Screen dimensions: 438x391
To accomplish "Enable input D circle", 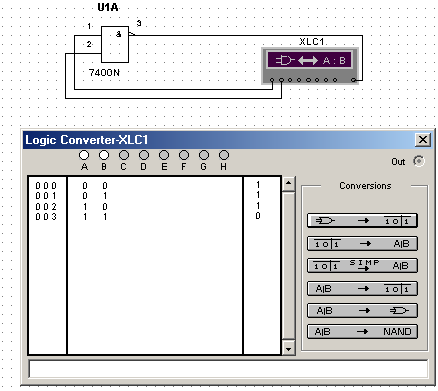I will pyautogui.click(x=144, y=155).
